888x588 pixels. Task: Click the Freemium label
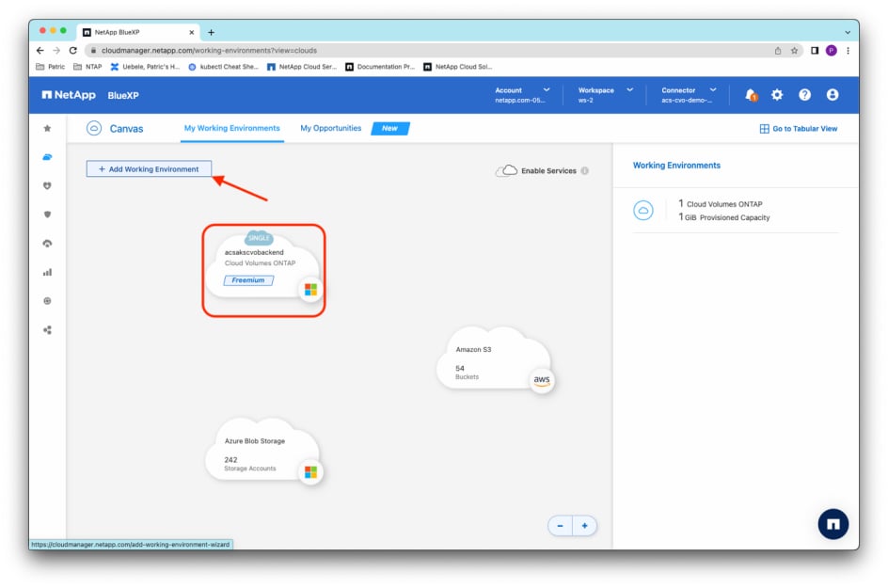tap(248, 279)
